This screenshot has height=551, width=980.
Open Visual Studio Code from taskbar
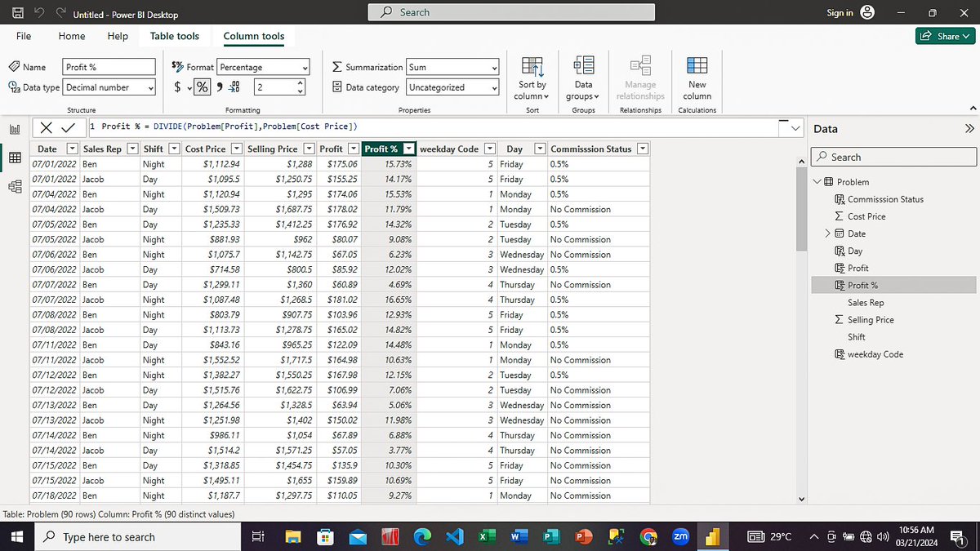pos(454,536)
